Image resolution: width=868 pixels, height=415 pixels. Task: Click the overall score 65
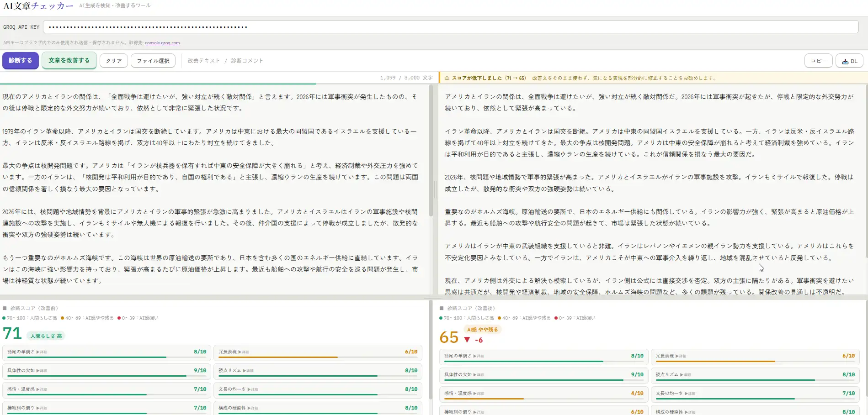[449, 338]
